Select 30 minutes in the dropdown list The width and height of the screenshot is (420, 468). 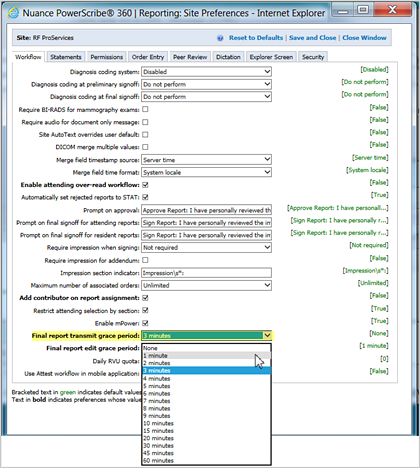click(x=206, y=446)
